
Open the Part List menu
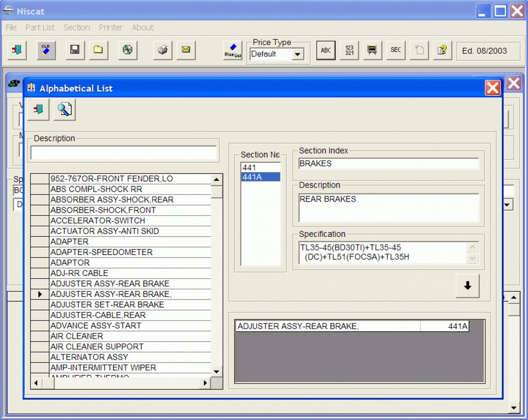point(40,27)
